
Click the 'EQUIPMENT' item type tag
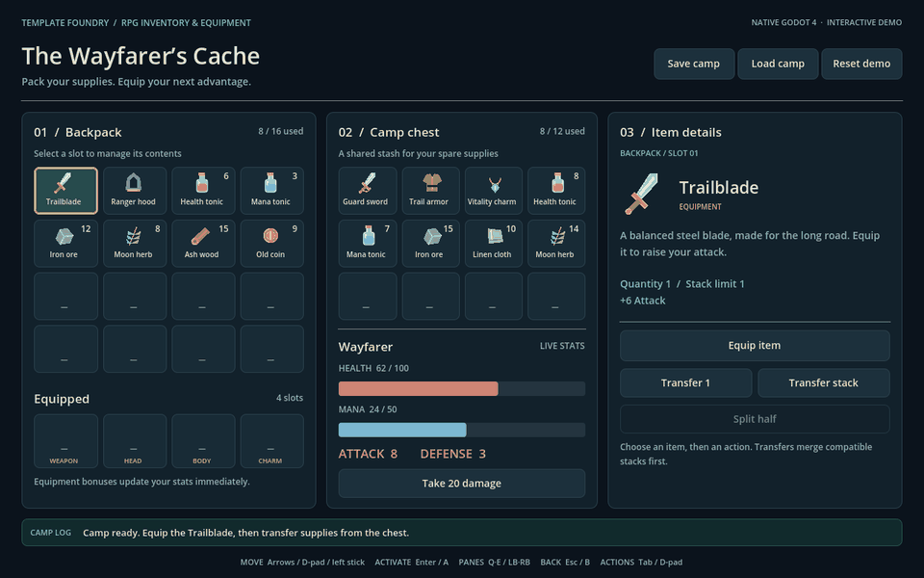700,207
